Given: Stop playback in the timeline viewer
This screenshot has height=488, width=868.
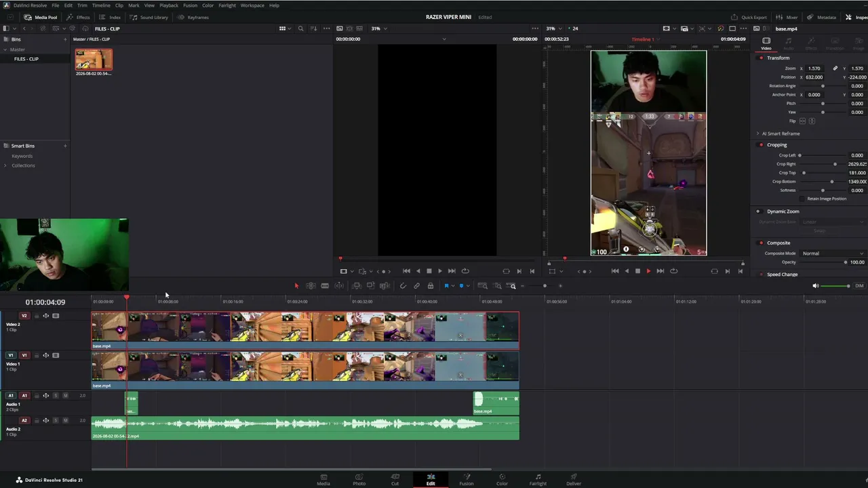Looking at the screenshot, I should (x=637, y=271).
